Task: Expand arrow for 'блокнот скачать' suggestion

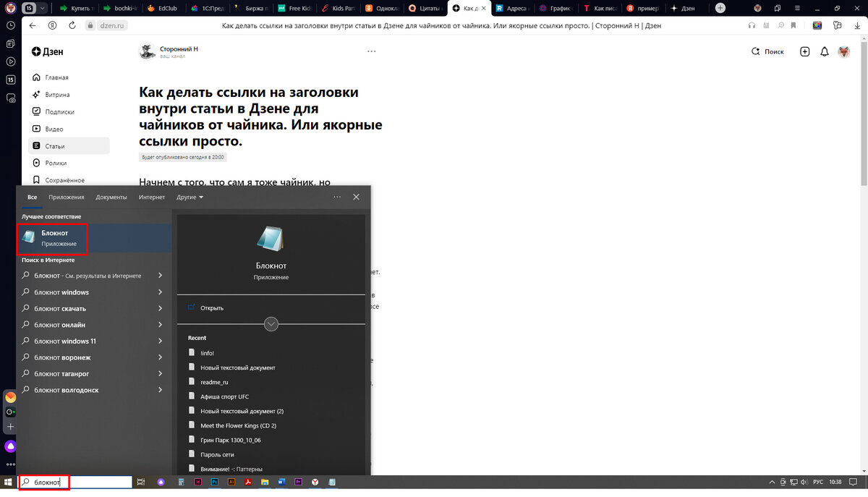Action: click(x=160, y=308)
